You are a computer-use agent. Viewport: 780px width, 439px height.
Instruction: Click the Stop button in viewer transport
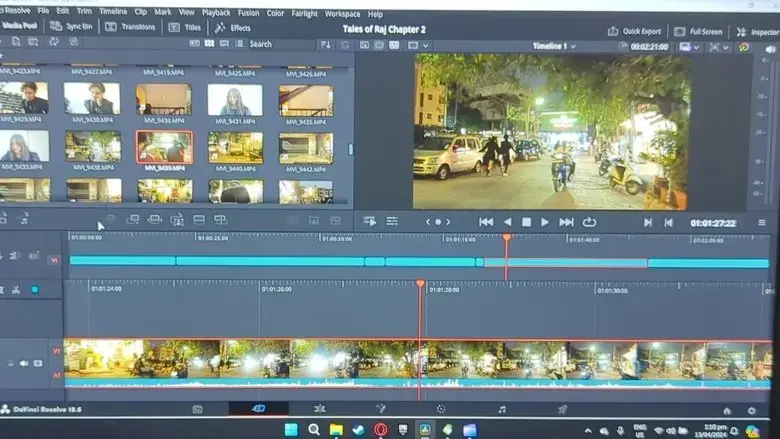coord(526,222)
